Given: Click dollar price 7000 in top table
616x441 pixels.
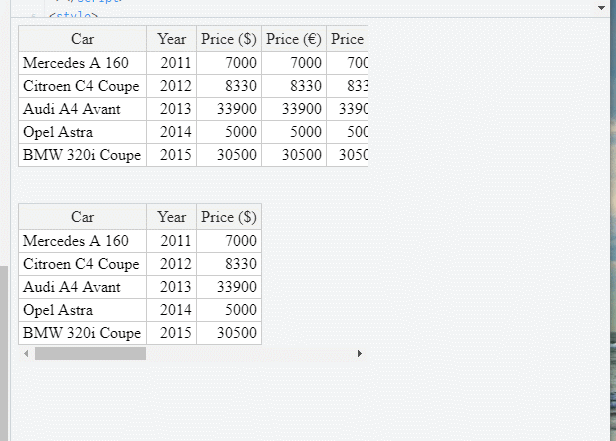Looking at the screenshot, I should pos(229,63).
